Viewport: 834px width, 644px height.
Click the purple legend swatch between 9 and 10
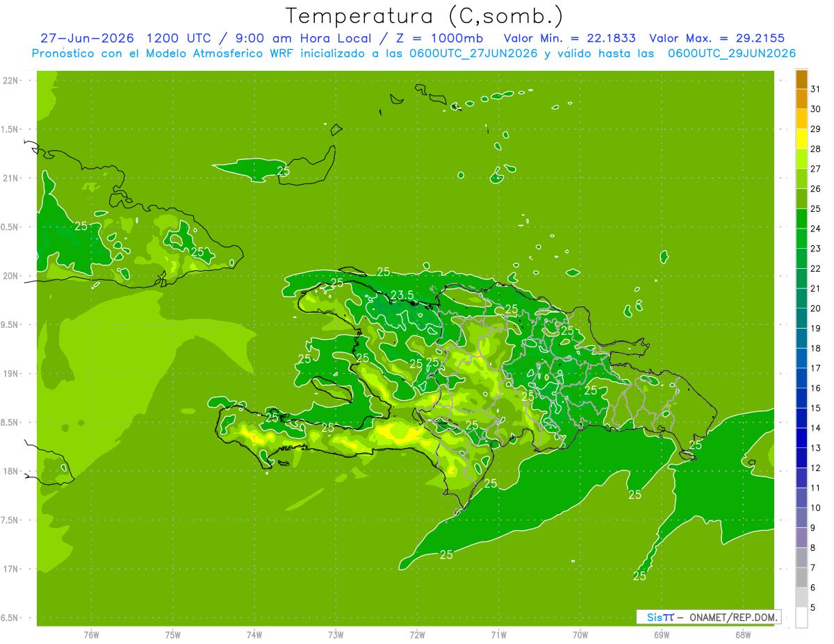[x=801, y=518]
